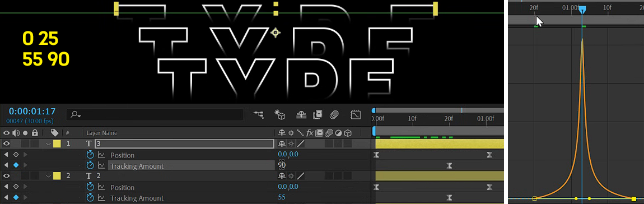
Task: Toggle the quality switch on layer 2
Action: point(301,175)
